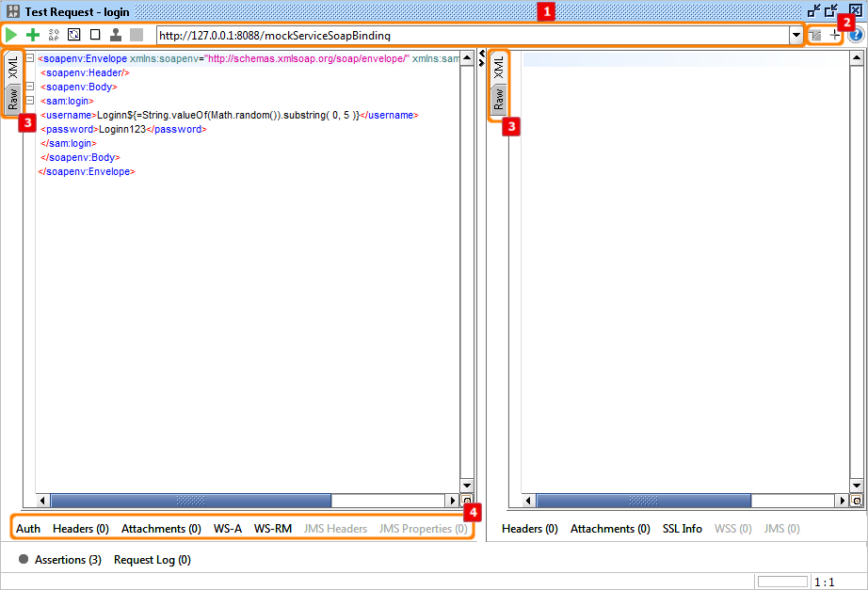Collapse the sam:login node
This screenshot has height=590, width=868.
point(30,100)
